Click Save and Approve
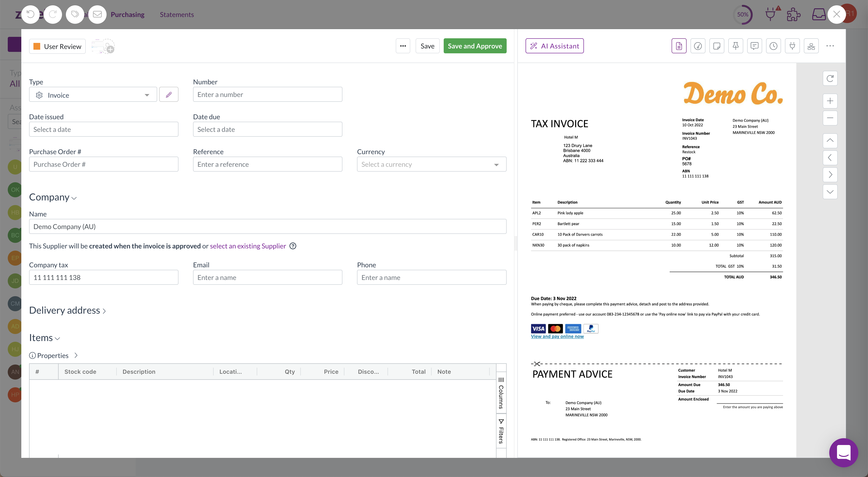 pos(475,46)
